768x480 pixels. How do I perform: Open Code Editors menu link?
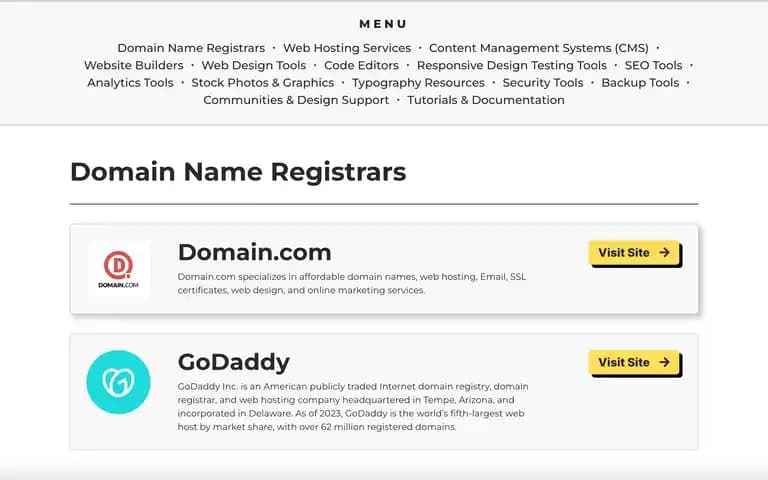point(361,65)
